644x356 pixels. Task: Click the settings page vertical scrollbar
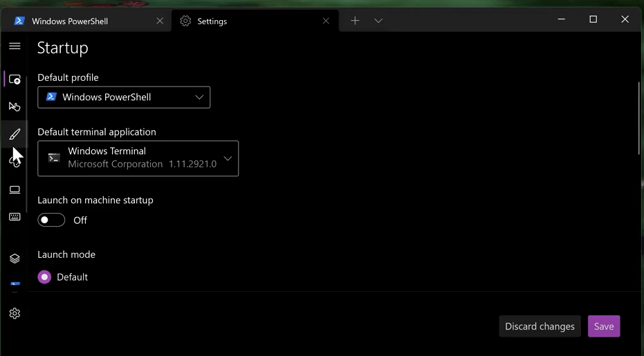[638, 118]
